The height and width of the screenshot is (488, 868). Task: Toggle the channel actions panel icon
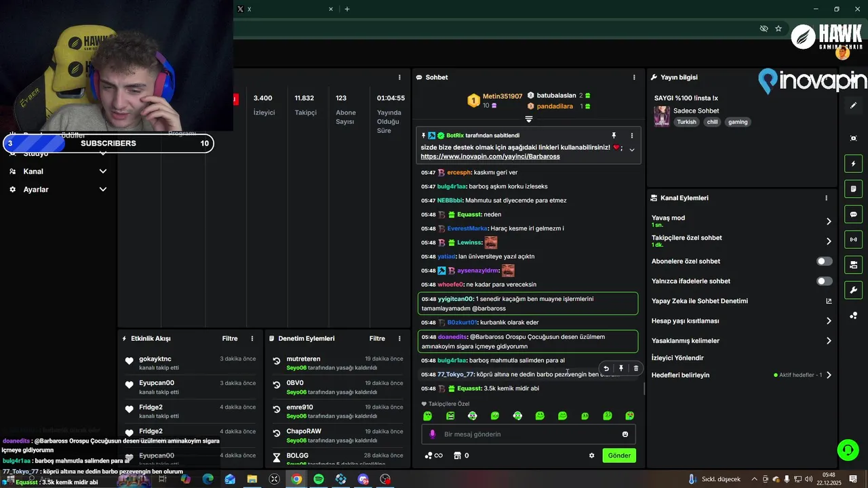pyautogui.click(x=853, y=264)
